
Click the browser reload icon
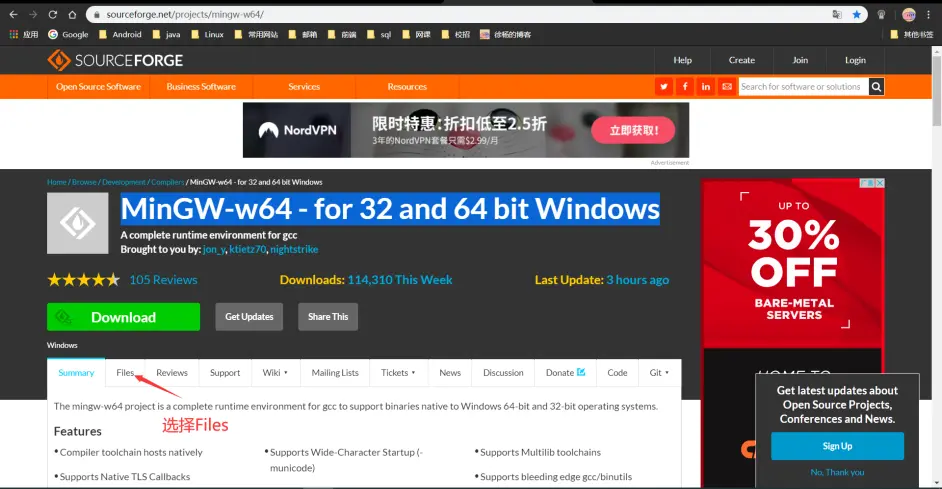tap(52, 15)
